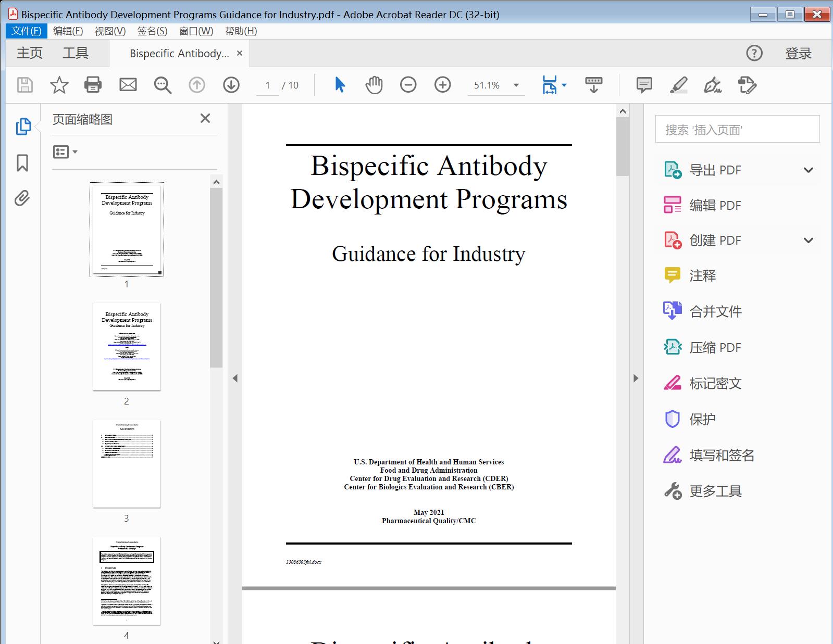Image resolution: width=833 pixels, height=644 pixels.
Task: Select page 3 thumbnail
Action: click(127, 464)
